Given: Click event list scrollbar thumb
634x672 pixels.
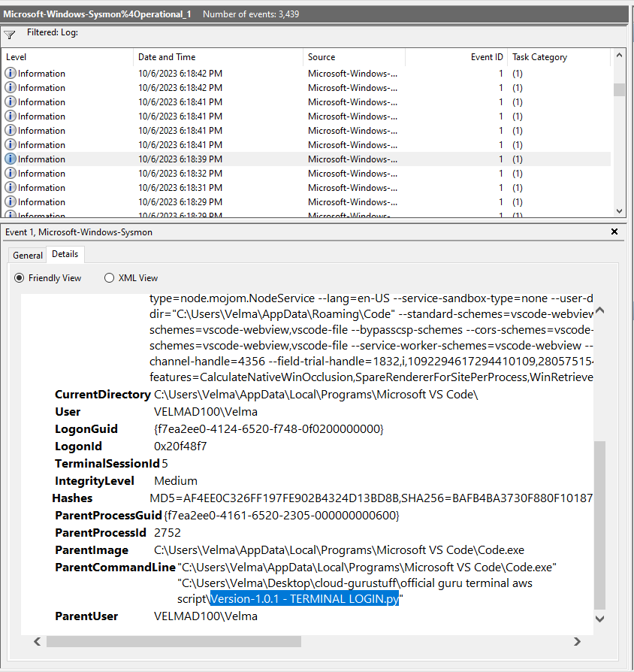Looking at the screenshot, I should click(619, 89).
